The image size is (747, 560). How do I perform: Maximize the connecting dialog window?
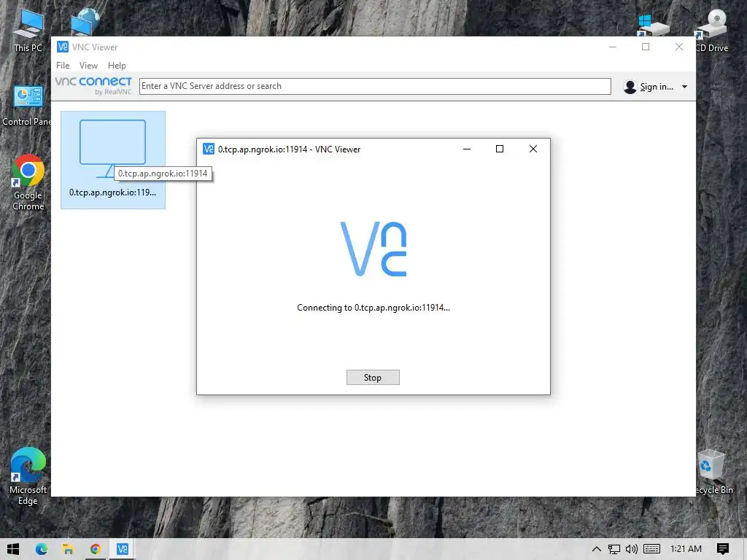(499, 149)
